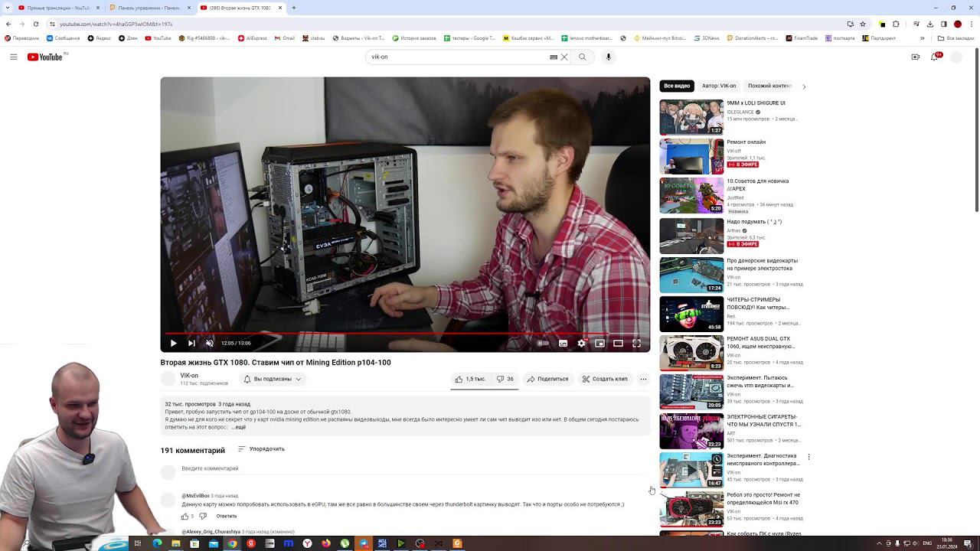Open Chrome from the Windows taskbar
The width and height of the screenshot is (980, 551).
point(232,543)
